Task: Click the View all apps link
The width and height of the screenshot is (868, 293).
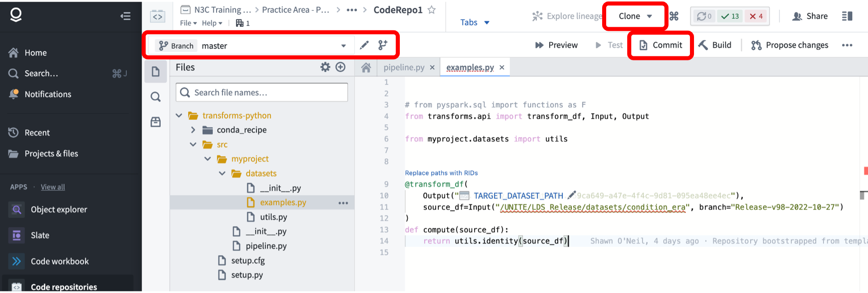Action: coord(53,187)
